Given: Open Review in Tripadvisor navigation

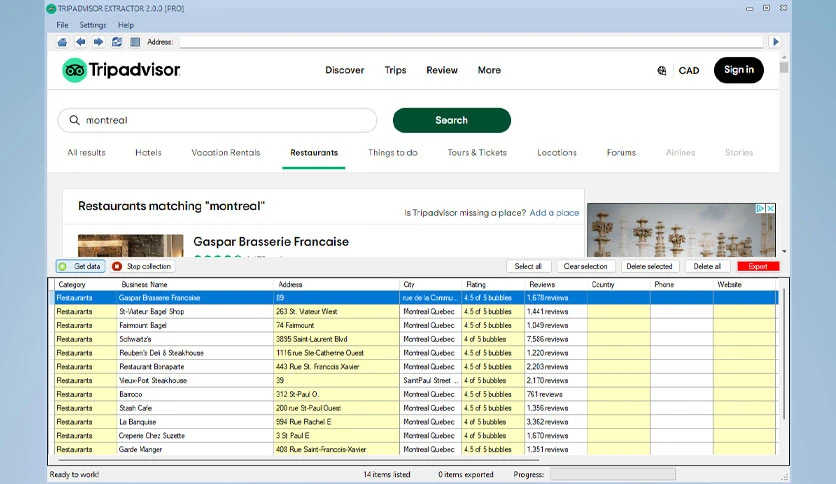Looking at the screenshot, I should (442, 70).
